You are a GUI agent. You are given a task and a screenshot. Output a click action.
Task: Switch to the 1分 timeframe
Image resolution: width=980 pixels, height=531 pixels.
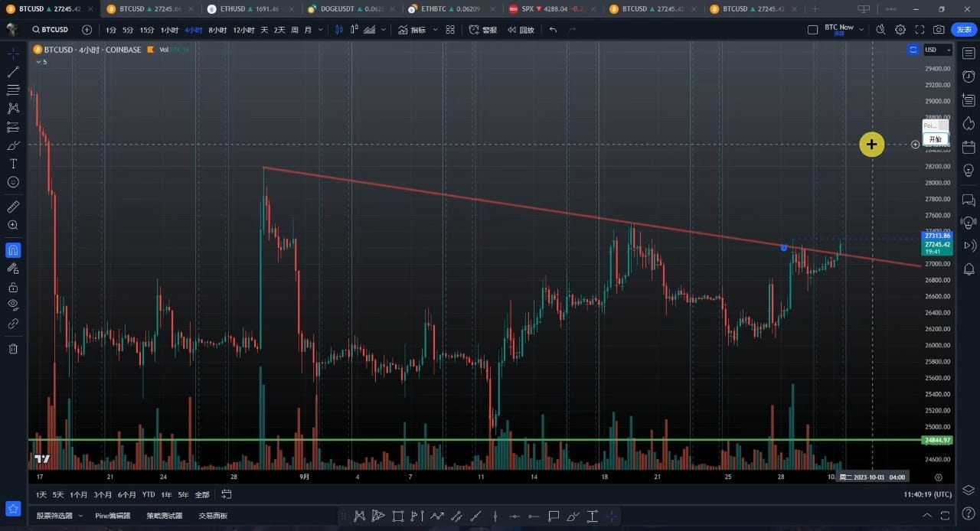tap(111, 30)
